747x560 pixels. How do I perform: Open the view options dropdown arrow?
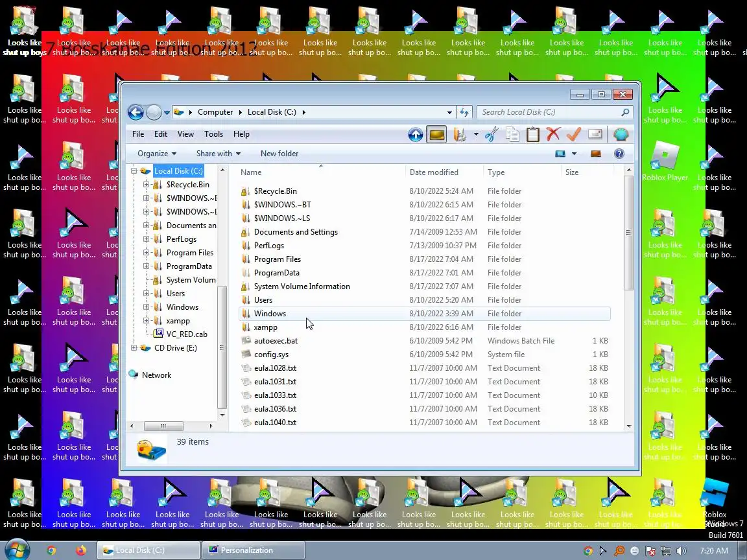click(x=574, y=154)
